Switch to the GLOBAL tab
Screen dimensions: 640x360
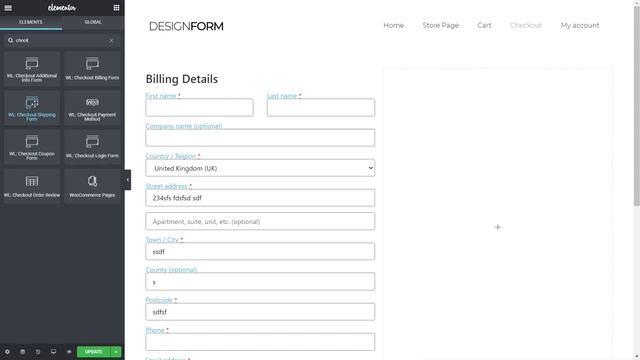pos(93,22)
